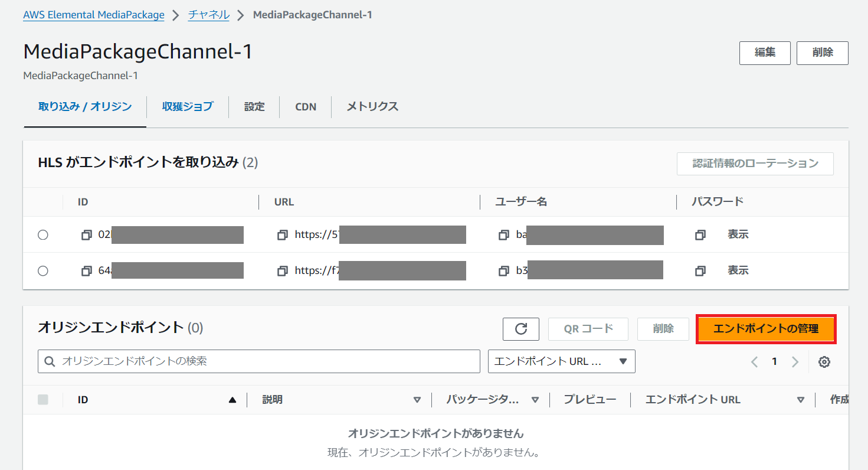Viewport: 868px width, 470px height.
Task: Click 認証情報のローテーション button
Action: tap(755, 164)
